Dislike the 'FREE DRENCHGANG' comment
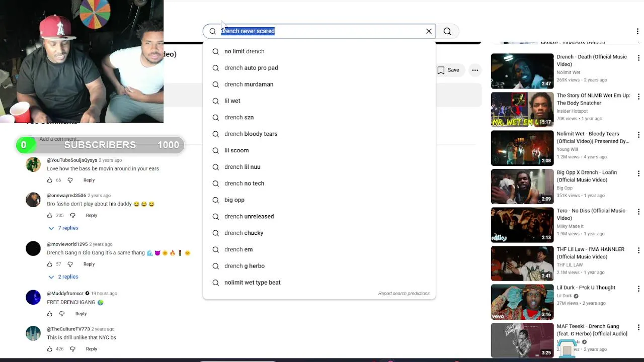 coord(62,314)
